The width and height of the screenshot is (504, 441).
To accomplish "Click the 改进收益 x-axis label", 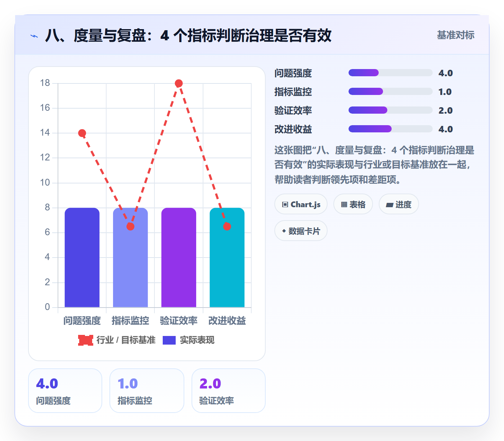I will click(227, 320).
